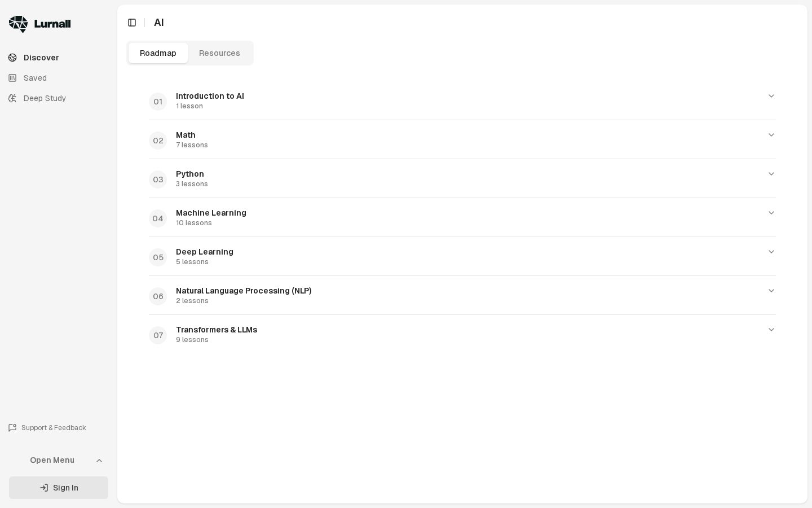Toggle the sidebar panel icon

pyautogui.click(x=132, y=23)
